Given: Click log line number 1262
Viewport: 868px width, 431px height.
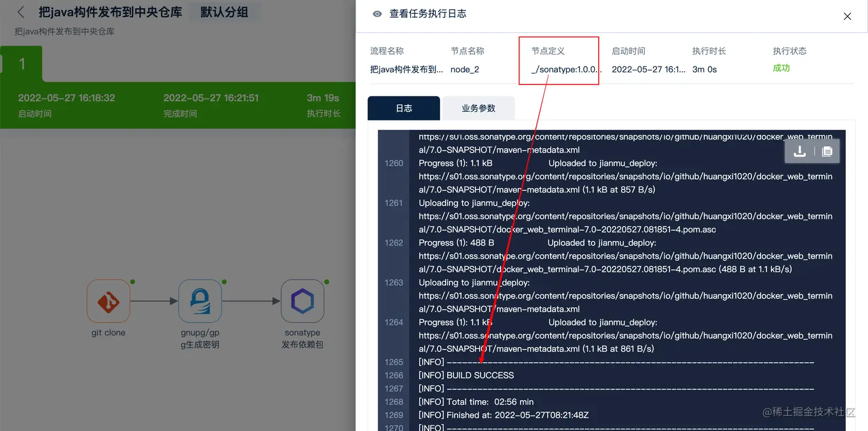Looking at the screenshot, I should (394, 243).
